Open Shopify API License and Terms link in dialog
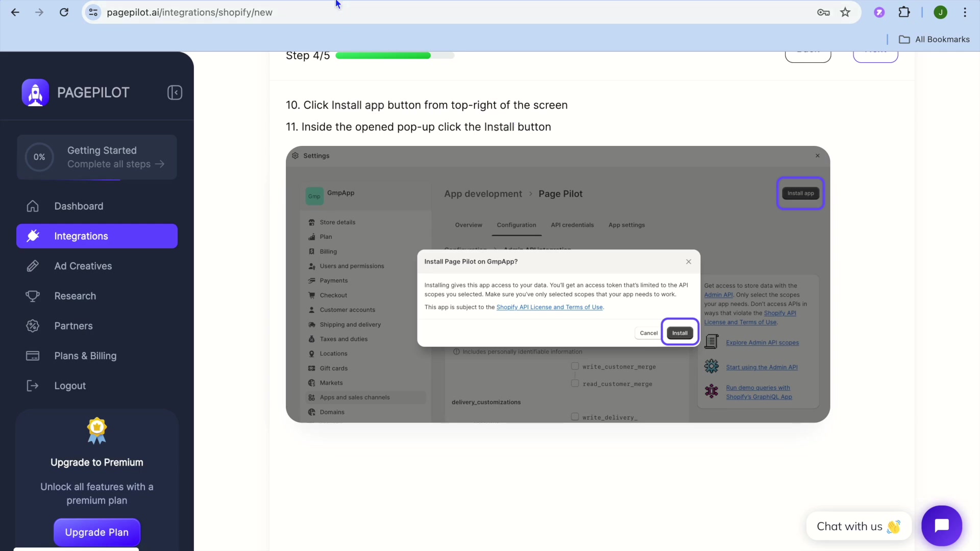The image size is (980, 551). (550, 307)
